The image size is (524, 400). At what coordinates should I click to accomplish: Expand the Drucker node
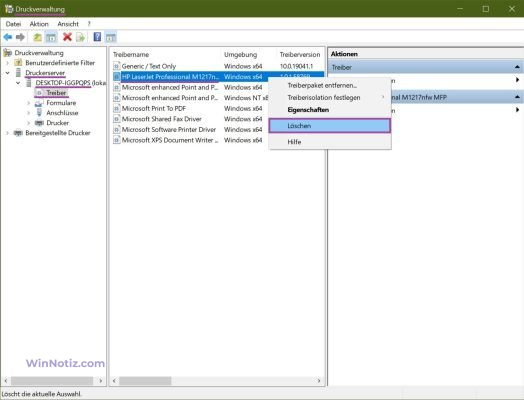coord(28,123)
